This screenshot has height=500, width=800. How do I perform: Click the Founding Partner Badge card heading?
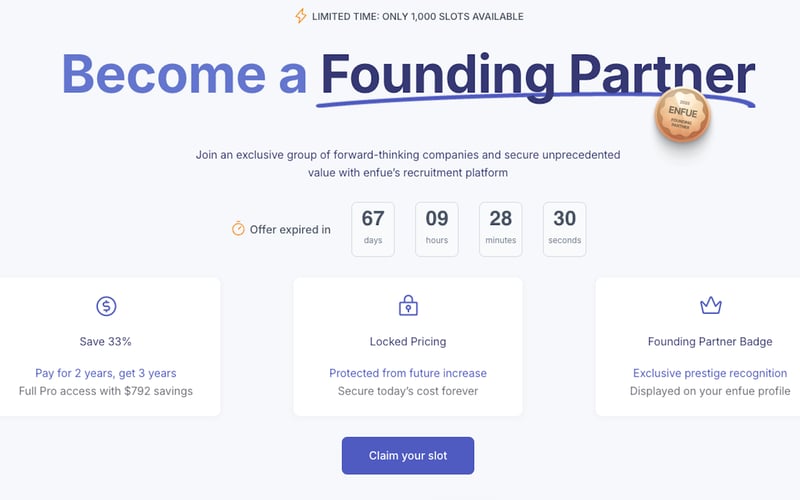tap(710, 342)
